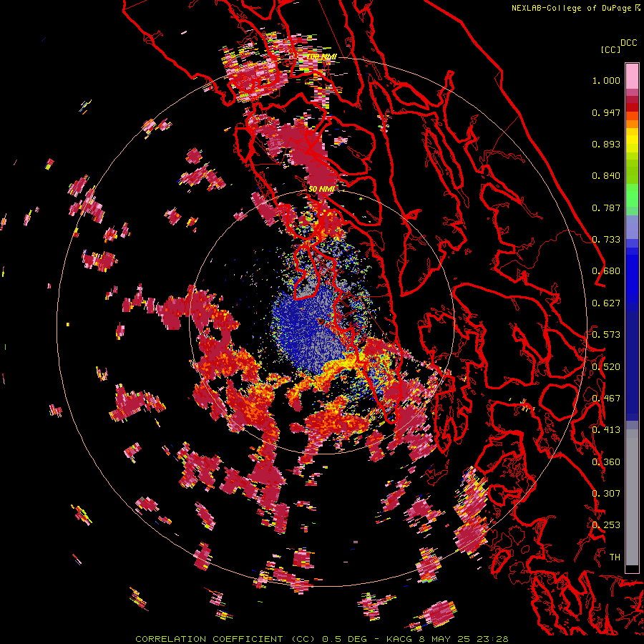Click the TH legend label
644x644 pixels.
[615, 557]
